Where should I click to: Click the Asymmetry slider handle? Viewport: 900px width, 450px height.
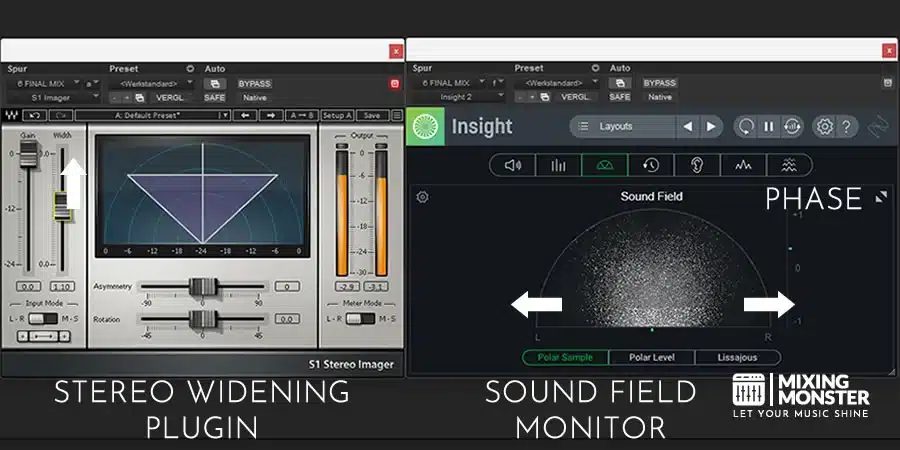(203, 286)
